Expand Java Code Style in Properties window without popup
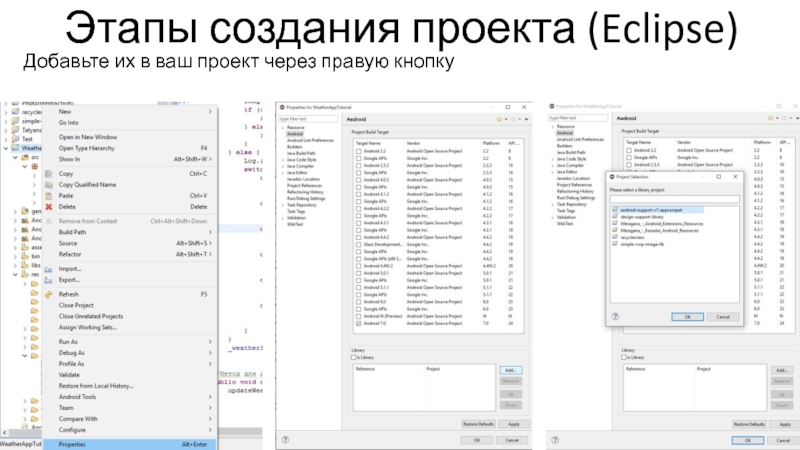This screenshot has height=450, width=800. pyautogui.click(x=283, y=160)
